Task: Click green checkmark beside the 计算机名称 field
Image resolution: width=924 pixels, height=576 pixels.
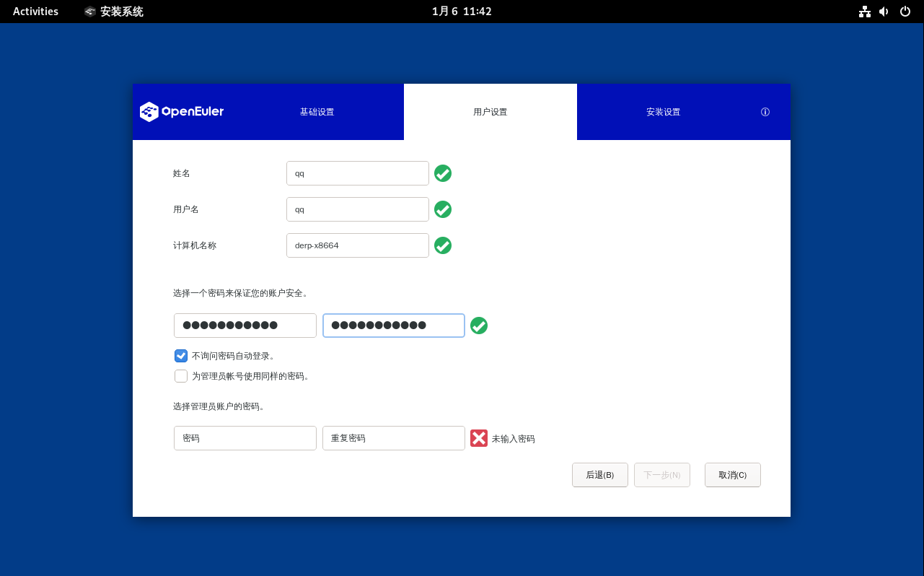Action: [x=443, y=245]
